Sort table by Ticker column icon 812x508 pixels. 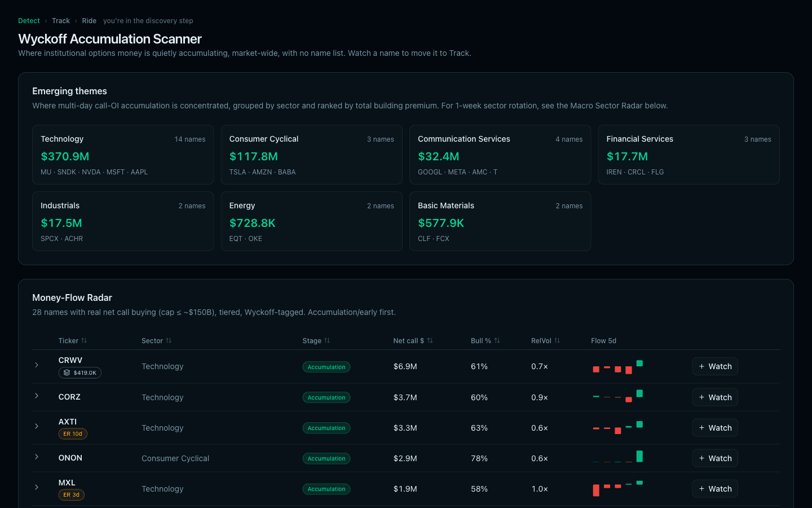[84, 340]
